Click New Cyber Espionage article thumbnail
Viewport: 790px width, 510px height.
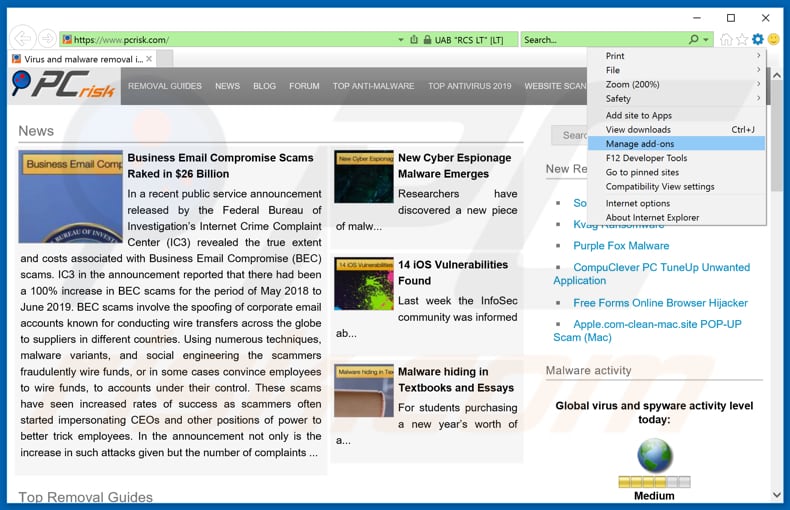pyautogui.click(x=364, y=176)
